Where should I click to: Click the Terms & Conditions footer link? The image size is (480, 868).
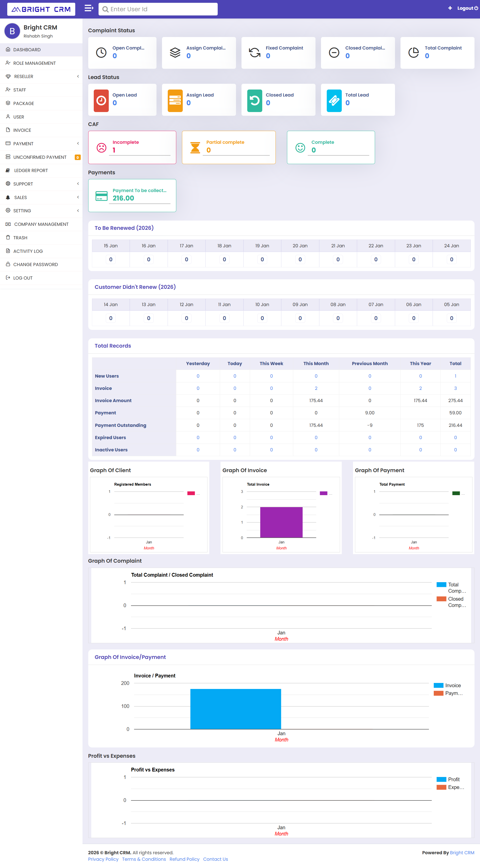tap(144, 859)
